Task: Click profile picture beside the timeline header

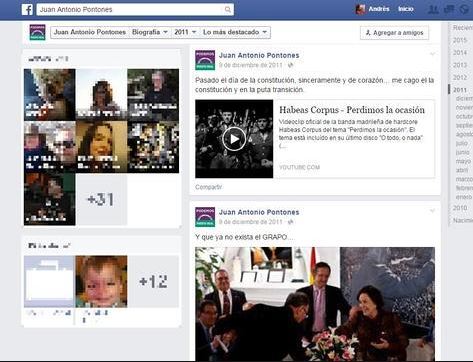Action: (37, 32)
